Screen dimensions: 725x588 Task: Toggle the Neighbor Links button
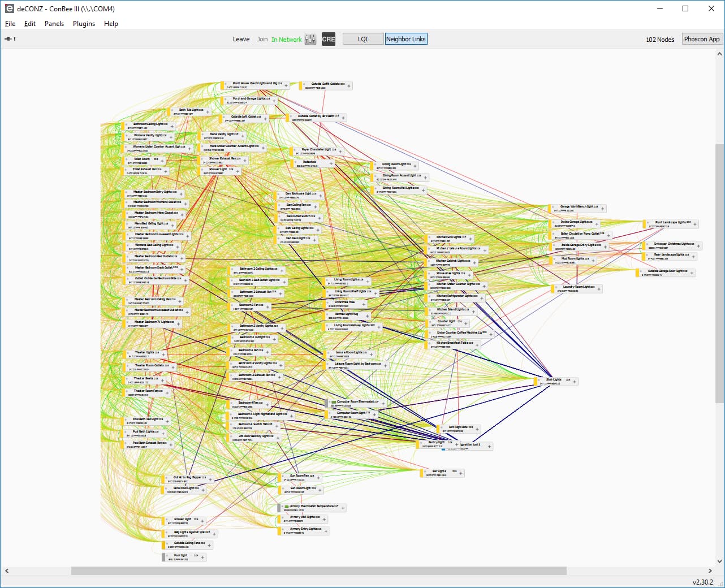[x=406, y=39]
